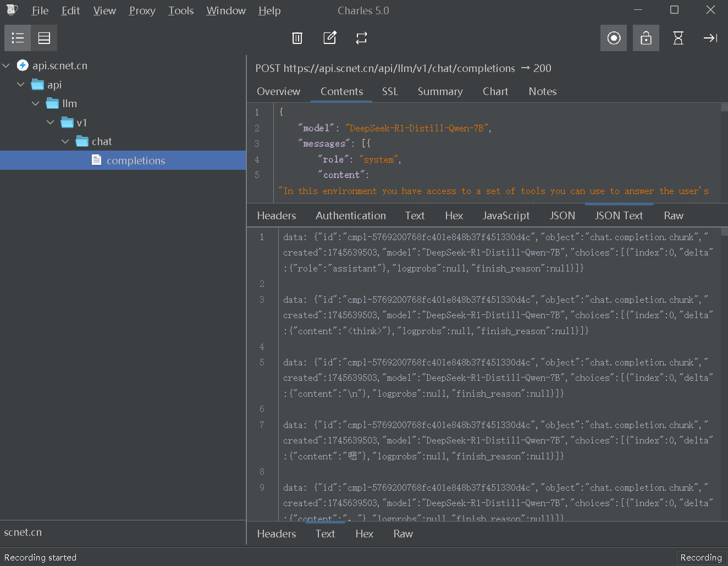Collapse the chat folder chevron
Screen dimensions: 728x566
(x=65, y=141)
